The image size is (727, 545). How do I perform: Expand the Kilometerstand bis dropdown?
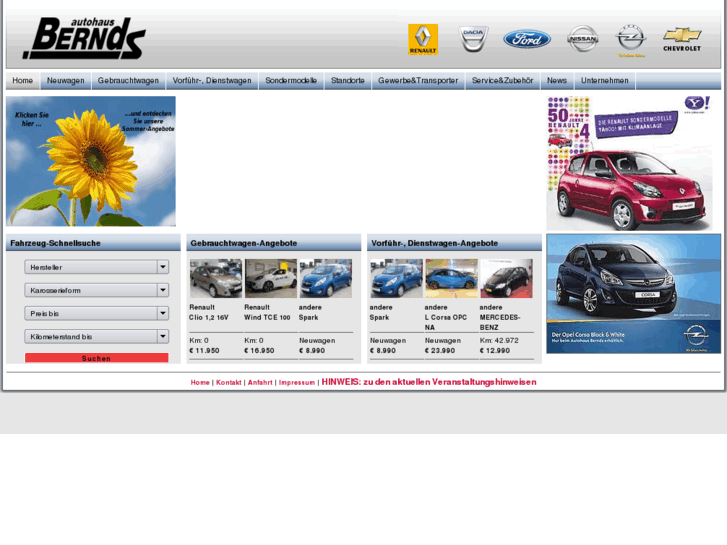96,337
